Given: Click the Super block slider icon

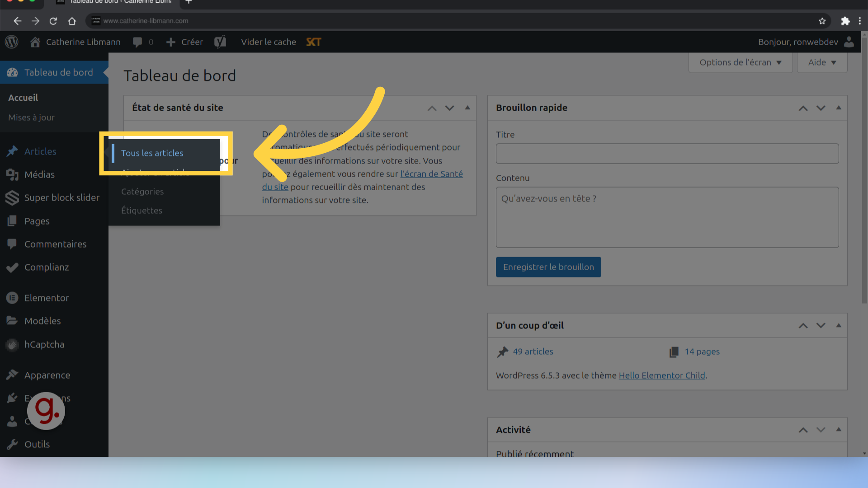Looking at the screenshot, I should [x=12, y=197].
